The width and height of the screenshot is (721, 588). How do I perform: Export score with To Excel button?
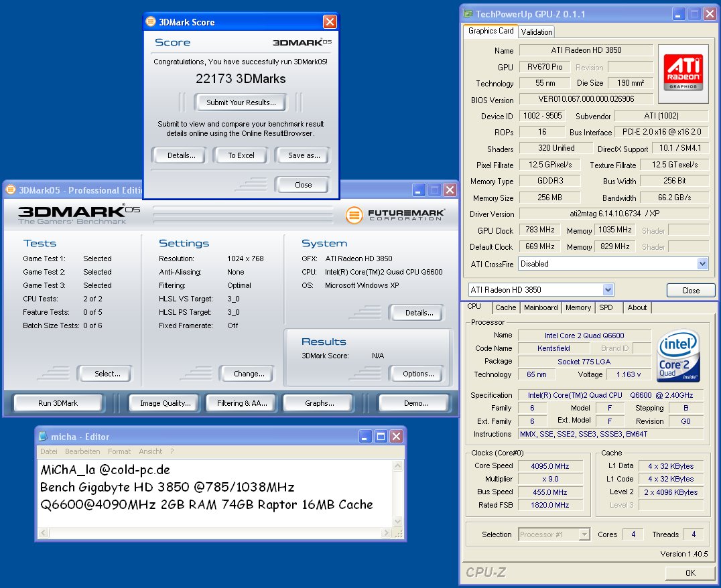241,155
